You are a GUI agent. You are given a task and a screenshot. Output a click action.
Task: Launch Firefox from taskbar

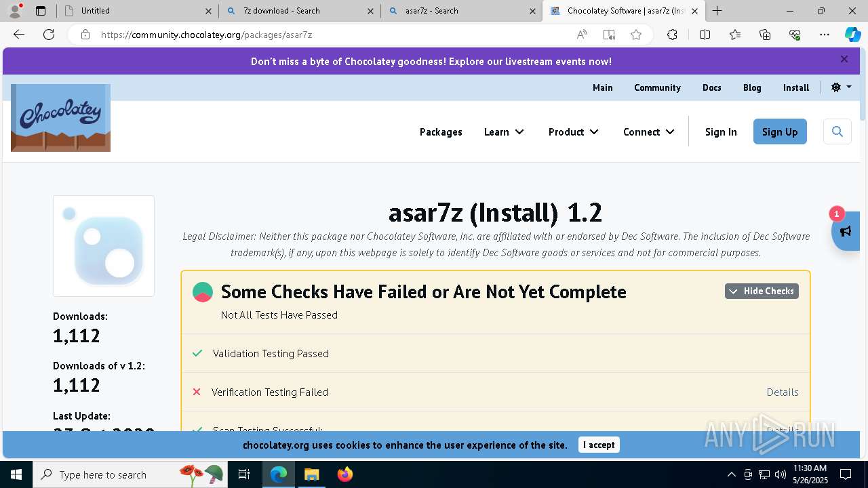pyautogui.click(x=344, y=474)
